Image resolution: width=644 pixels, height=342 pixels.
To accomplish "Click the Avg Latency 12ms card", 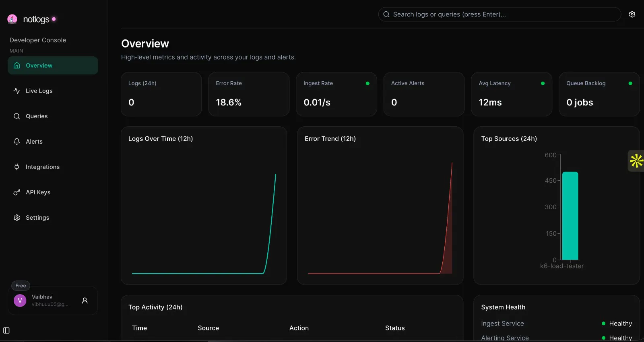I will (512, 94).
